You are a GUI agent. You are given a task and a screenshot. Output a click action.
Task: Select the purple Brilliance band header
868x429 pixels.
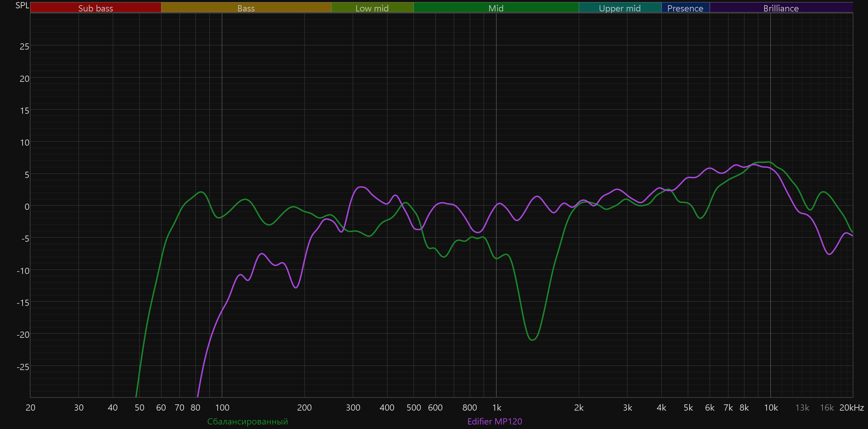781,8
